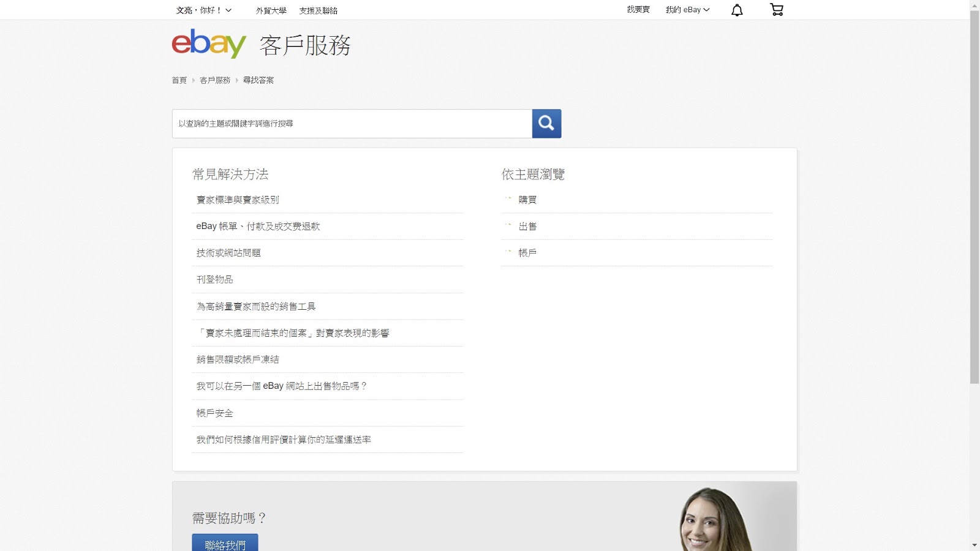Open the shopping cart
The height and width of the screenshot is (551, 980).
[x=777, y=10]
